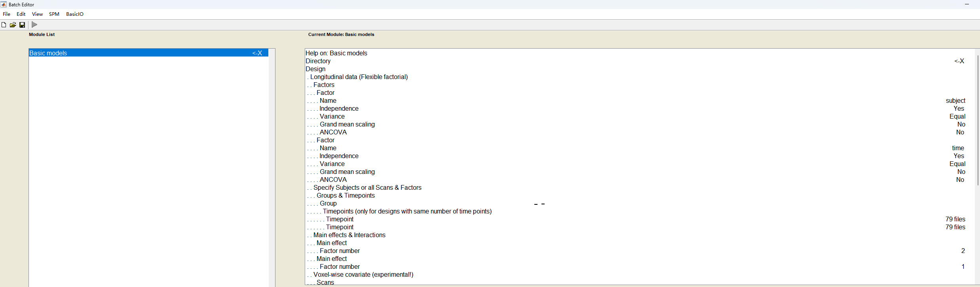This screenshot has width=980, height=287.
Task: Select Longitudinal data (Flexible factorial) design entry
Action: pos(359,77)
